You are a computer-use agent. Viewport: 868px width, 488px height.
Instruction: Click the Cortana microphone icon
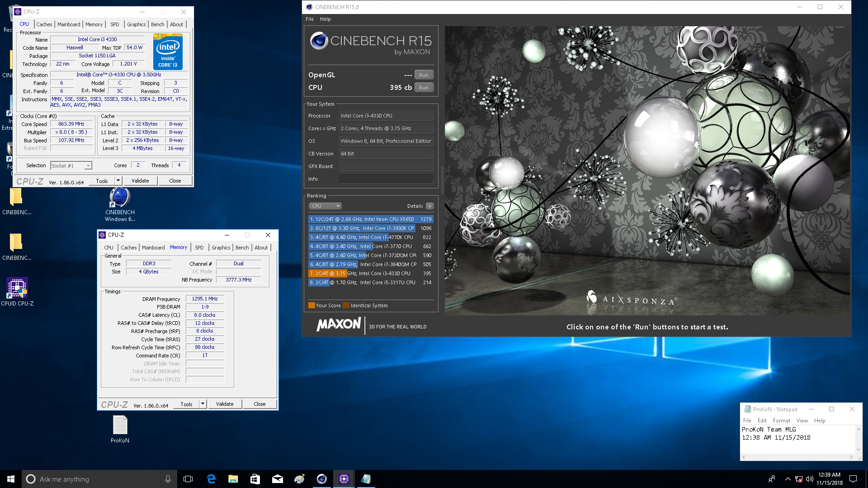(x=168, y=479)
